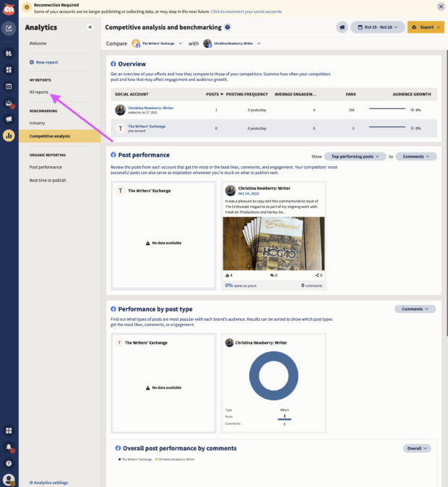Select the Analytics bar chart icon
The width and height of the screenshot is (448, 487).
click(x=9, y=136)
